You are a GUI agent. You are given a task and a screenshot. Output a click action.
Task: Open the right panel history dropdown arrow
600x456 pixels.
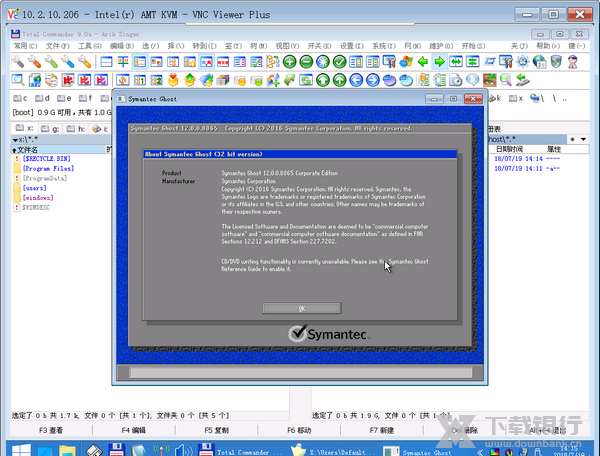[x=584, y=139]
